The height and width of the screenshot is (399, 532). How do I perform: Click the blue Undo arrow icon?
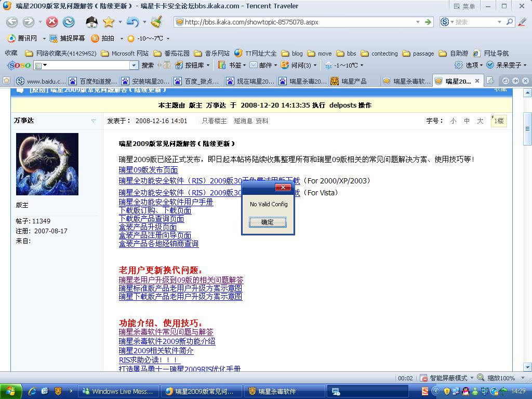click(132, 22)
